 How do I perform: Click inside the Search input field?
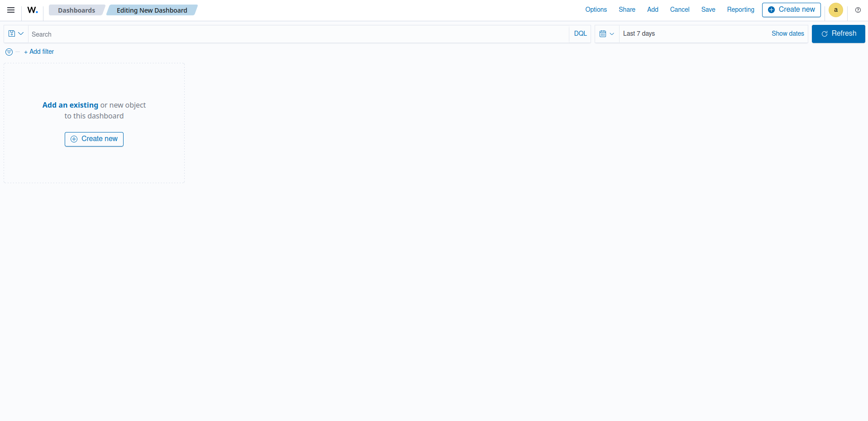coord(181,34)
